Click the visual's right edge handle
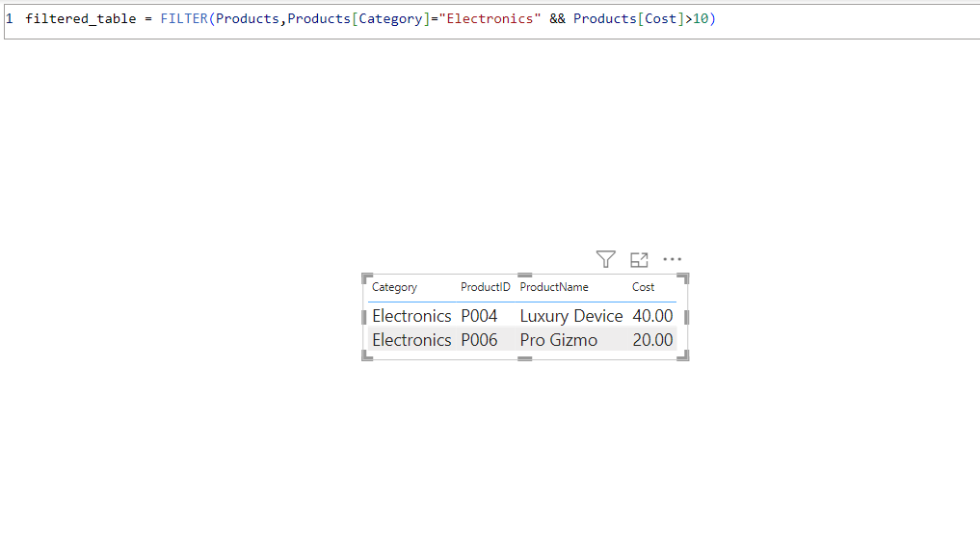This screenshot has width=980, height=552. coord(686,317)
